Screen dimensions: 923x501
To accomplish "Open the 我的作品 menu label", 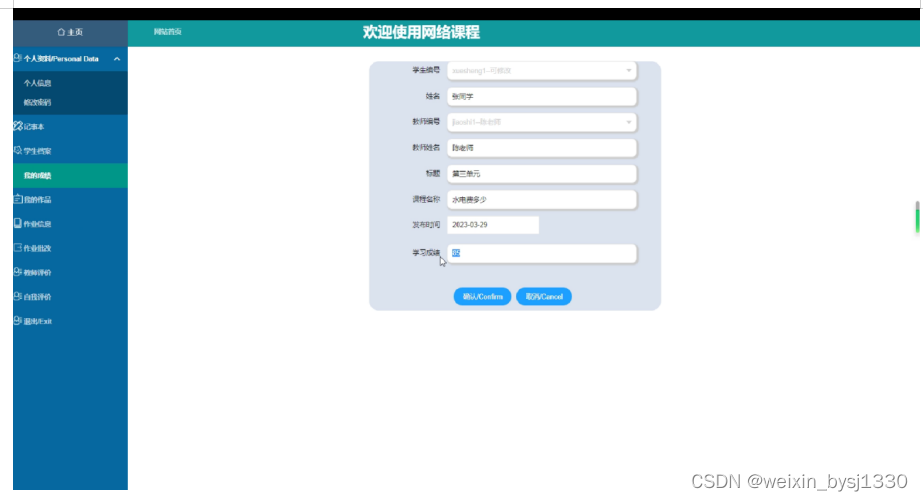I will point(37,200).
